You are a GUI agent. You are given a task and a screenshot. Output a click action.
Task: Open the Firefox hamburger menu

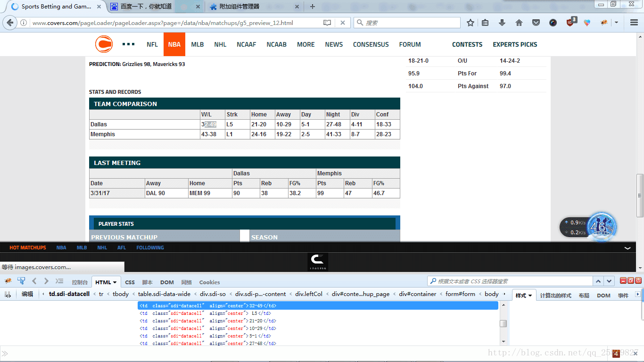634,23
